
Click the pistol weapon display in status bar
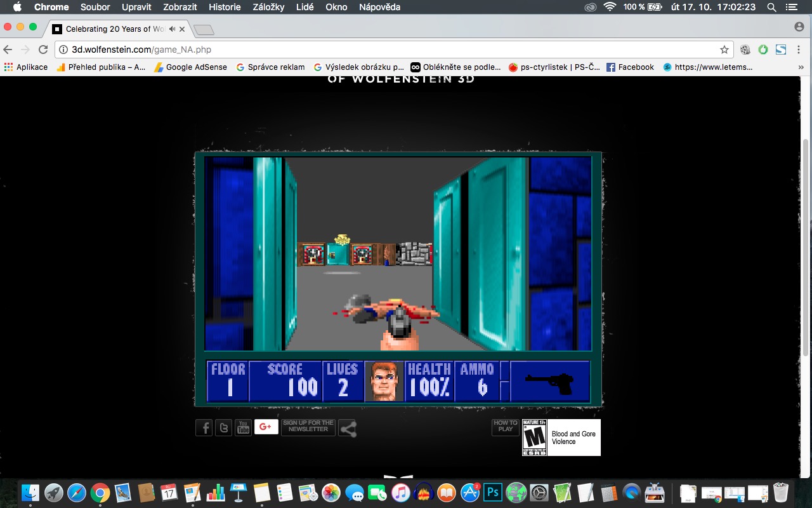(x=550, y=381)
